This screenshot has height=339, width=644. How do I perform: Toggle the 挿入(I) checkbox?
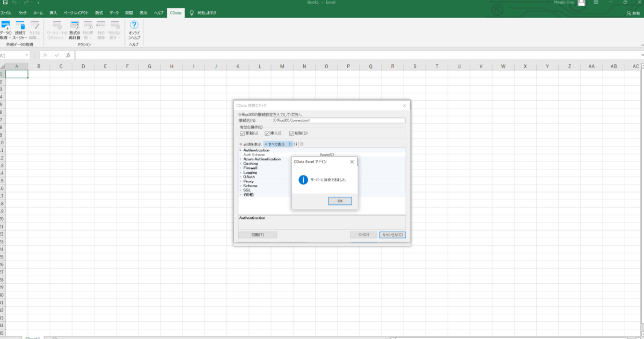[x=267, y=133]
